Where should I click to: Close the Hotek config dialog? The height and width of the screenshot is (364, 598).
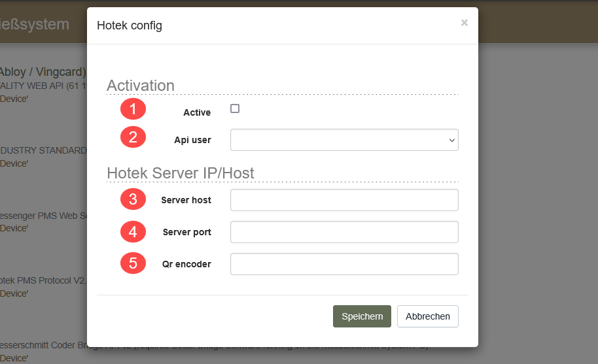[x=464, y=23]
